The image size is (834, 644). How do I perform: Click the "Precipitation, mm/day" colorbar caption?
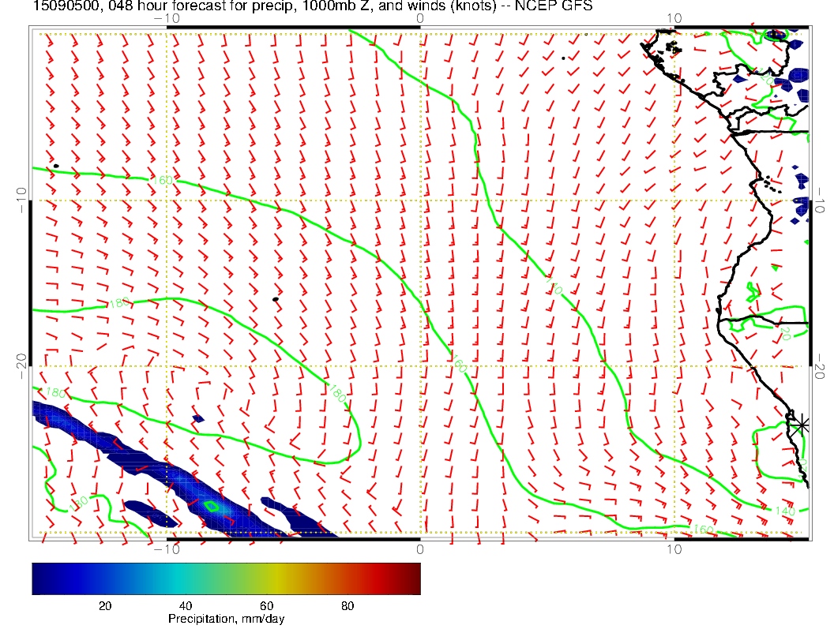pyautogui.click(x=226, y=620)
